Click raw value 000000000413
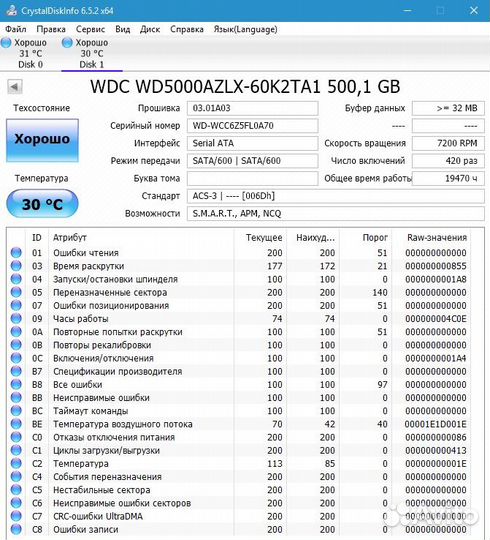 [x=436, y=450]
